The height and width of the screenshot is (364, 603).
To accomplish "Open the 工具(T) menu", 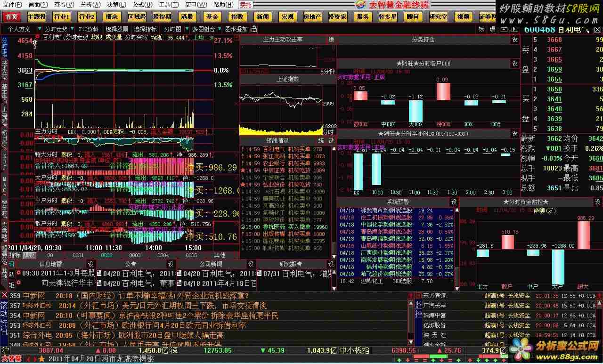I will [169, 5].
